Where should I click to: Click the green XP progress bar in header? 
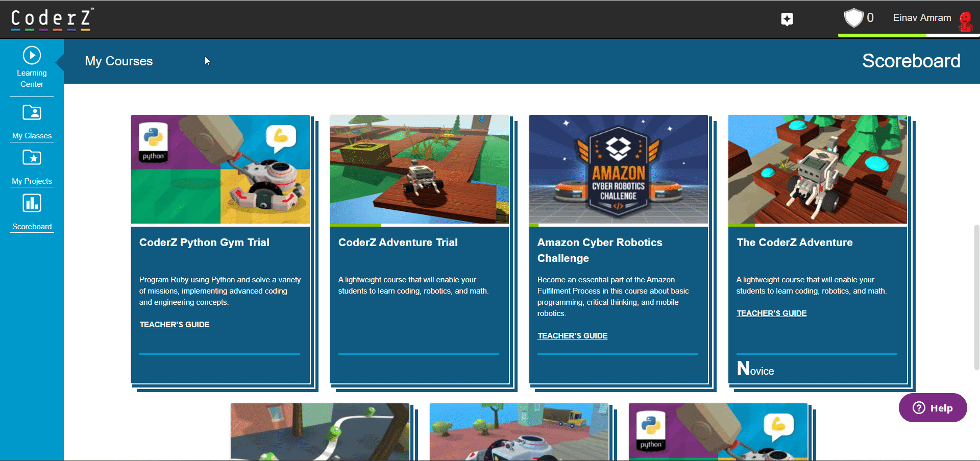coord(882,35)
